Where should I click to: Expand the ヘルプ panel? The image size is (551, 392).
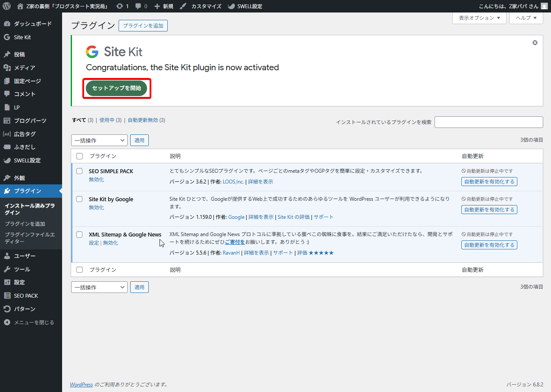point(526,18)
